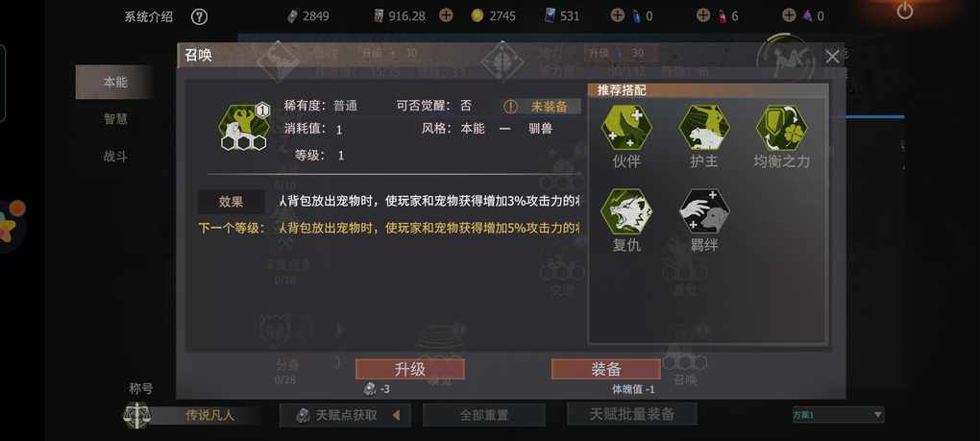Switch to the 战斗 tab
Image resolution: width=980 pixels, height=441 pixels.
point(115,157)
